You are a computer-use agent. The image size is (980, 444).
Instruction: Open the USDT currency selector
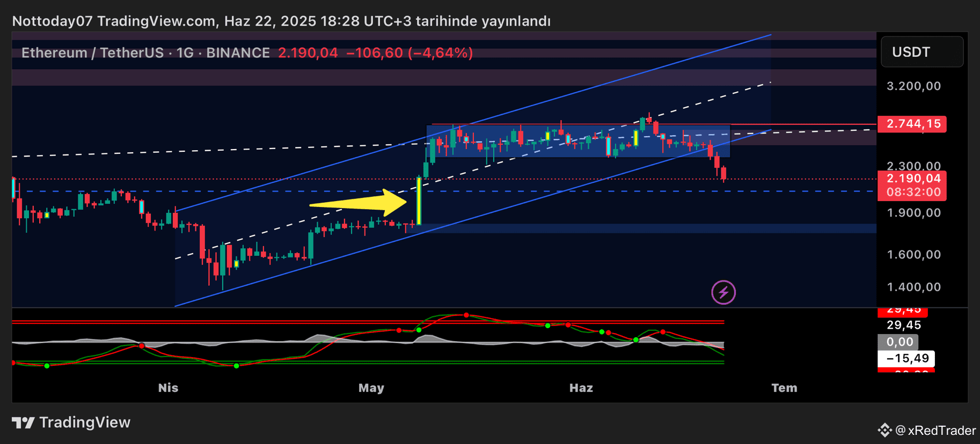click(x=922, y=52)
